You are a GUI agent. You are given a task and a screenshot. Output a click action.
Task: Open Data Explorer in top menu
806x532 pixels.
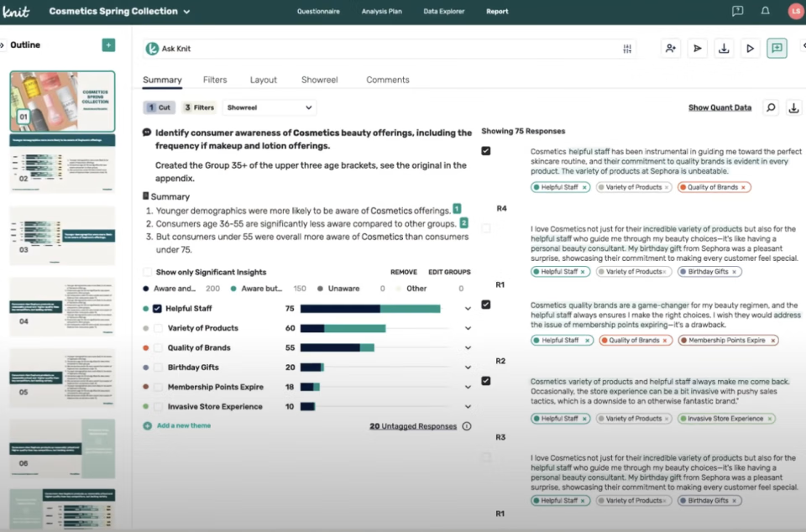click(x=442, y=12)
